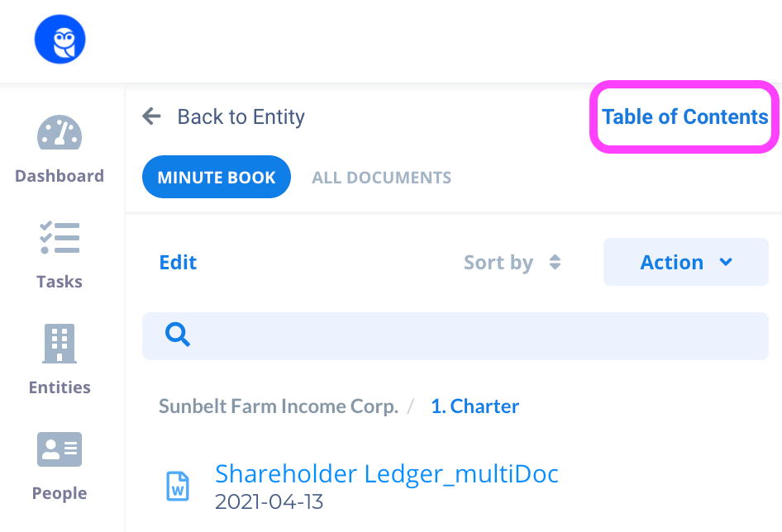
Task: Switch to the All Documents tab
Action: pos(382,178)
